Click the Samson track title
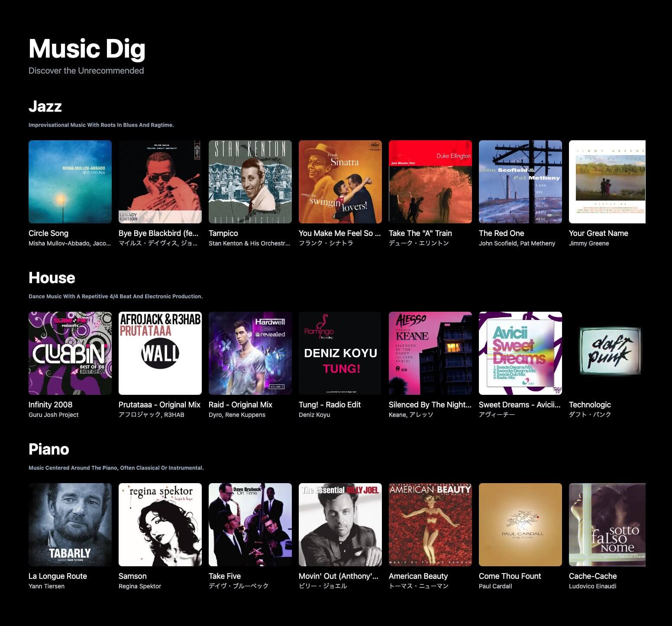This screenshot has height=626, width=672. click(x=132, y=576)
